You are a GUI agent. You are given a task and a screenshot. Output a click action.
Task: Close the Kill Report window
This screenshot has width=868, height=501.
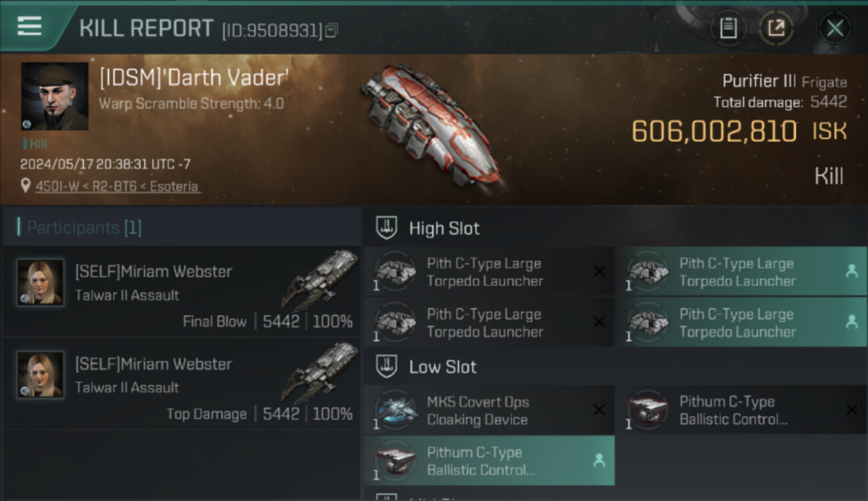[x=835, y=28]
